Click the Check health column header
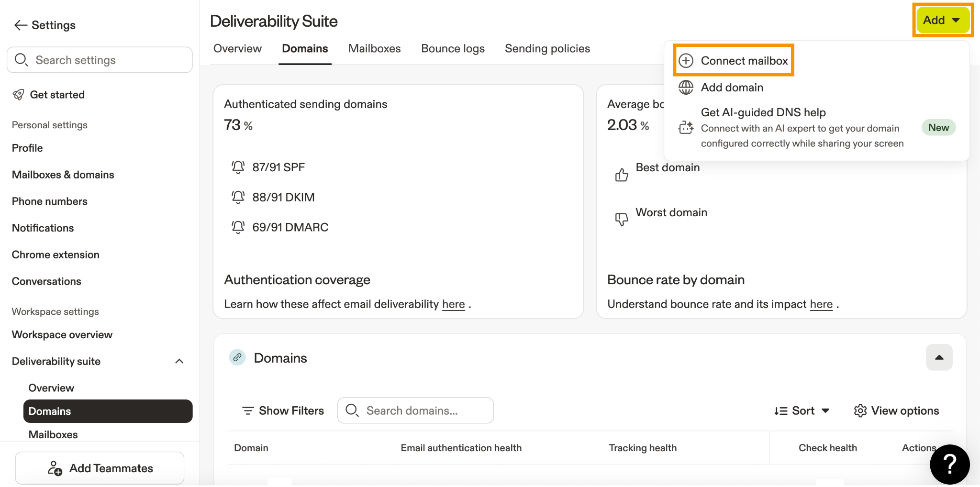This screenshot has width=980, height=487. [x=828, y=448]
